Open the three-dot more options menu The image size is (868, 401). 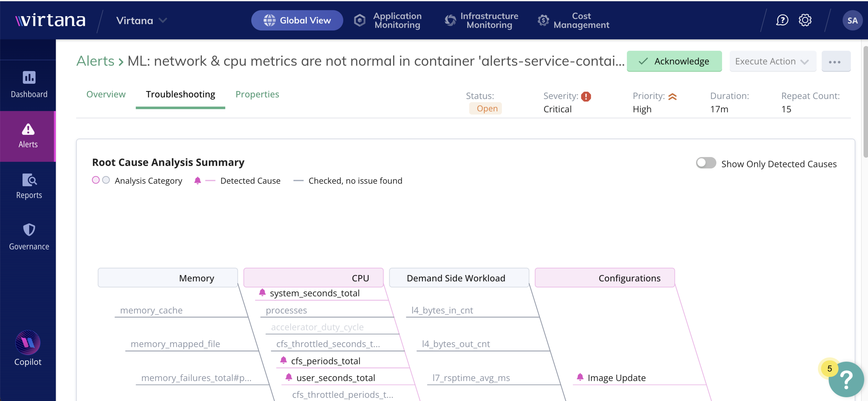coord(836,61)
